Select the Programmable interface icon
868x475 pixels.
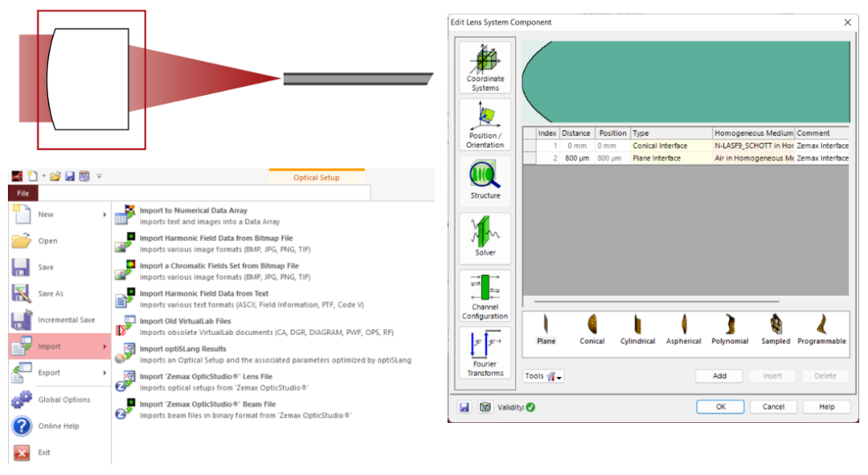point(821,330)
